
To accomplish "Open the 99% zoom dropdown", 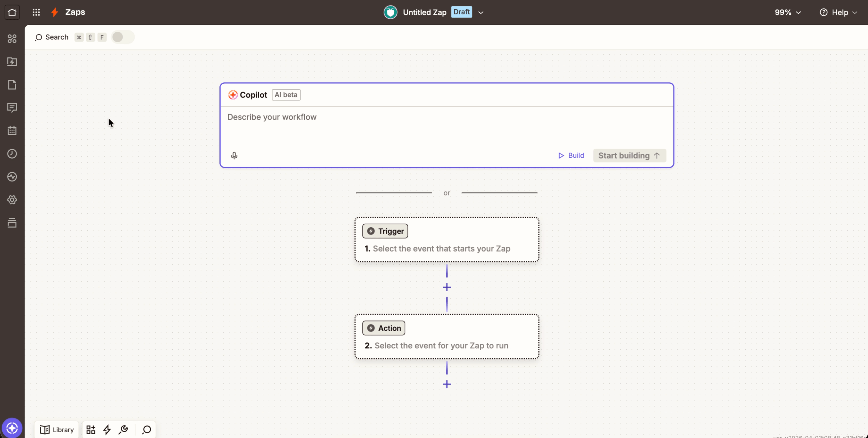I will (x=787, y=12).
